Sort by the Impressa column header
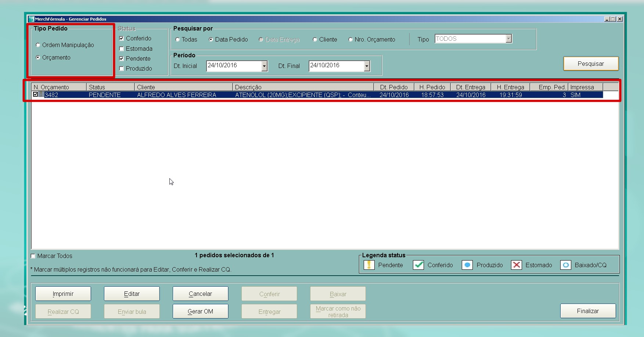Image resolution: width=644 pixels, height=337 pixels. click(586, 87)
